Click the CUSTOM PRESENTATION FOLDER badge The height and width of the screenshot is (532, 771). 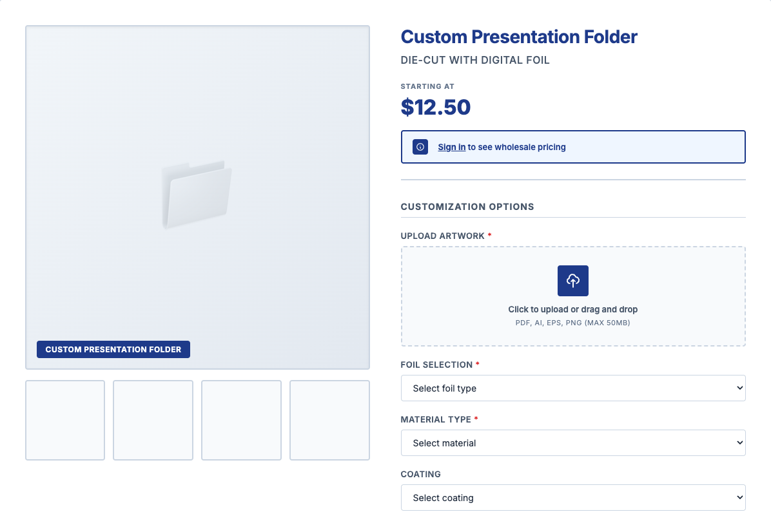point(113,349)
